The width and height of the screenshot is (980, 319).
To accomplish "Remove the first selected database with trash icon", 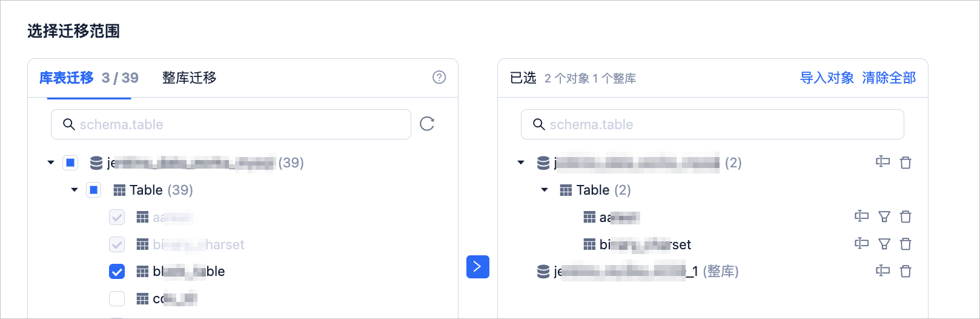I will (x=906, y=163).
